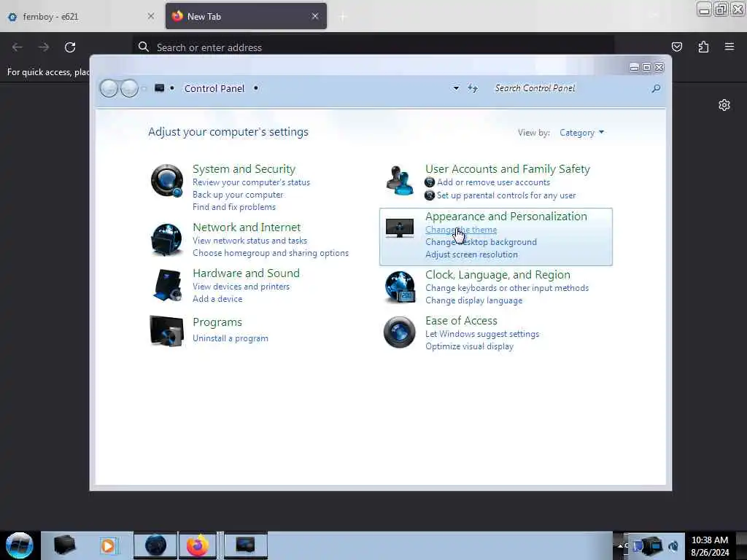Click Uninstall a program

[x=230, y=338]
